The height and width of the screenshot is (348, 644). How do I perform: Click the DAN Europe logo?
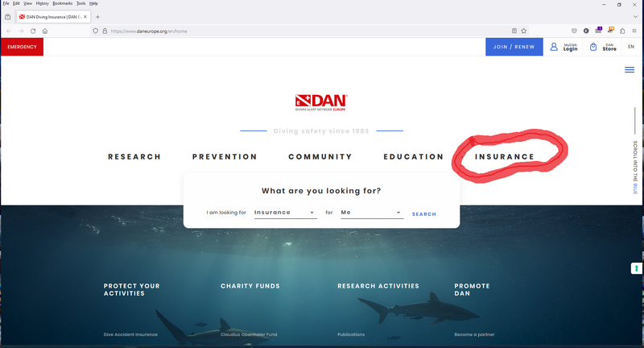pos(321,101)
